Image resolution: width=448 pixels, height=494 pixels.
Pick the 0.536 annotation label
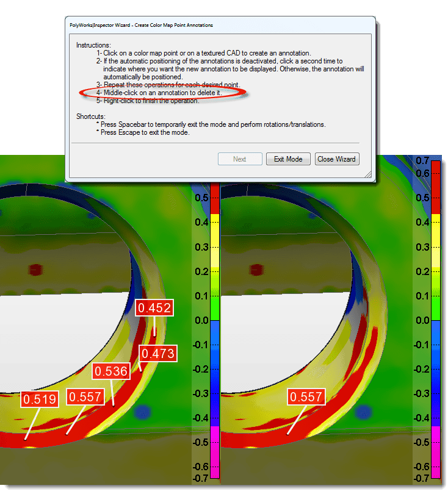(111, 371)
